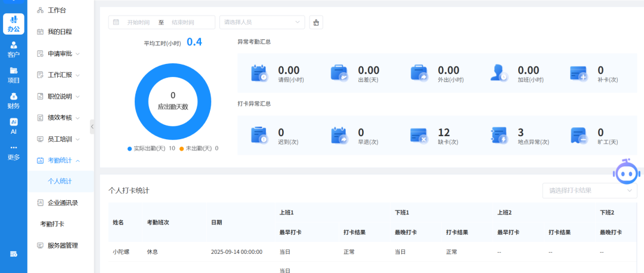
Task: Click the 工作台 sidebar icon
Action: tap(41, 10)
